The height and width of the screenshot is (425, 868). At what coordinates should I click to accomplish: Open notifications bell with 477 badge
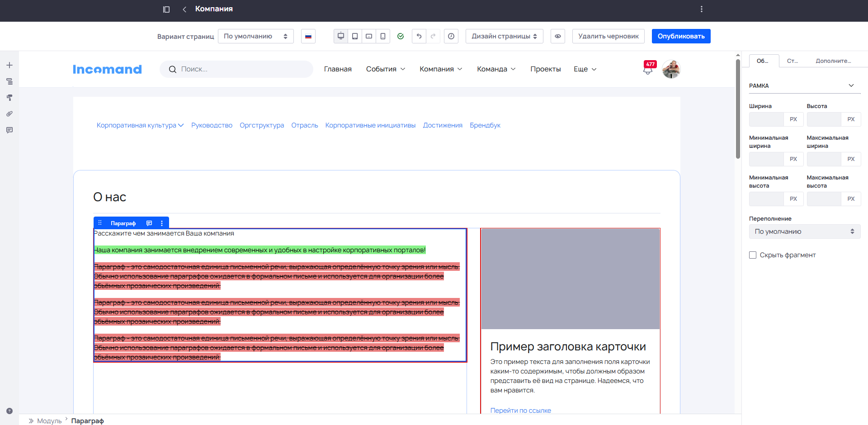click(x=648, y=69)
